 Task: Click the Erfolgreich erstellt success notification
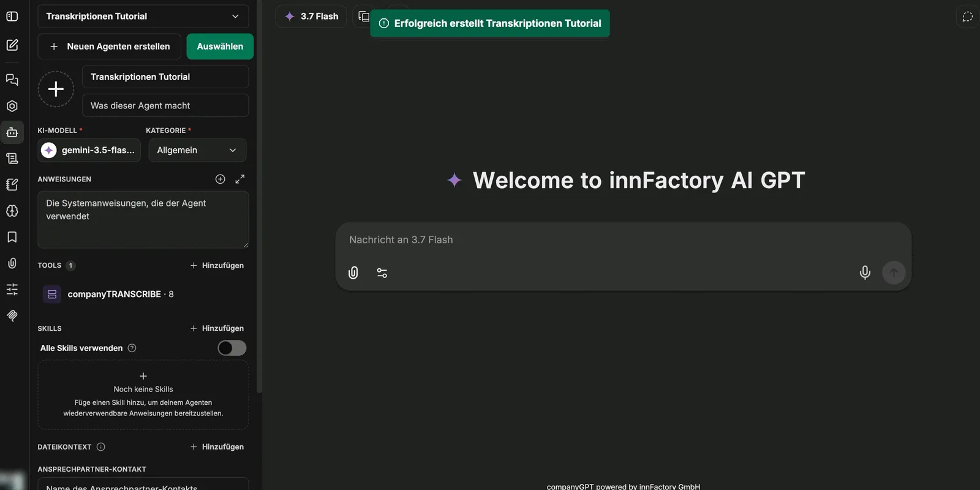[x=490, y=23]
